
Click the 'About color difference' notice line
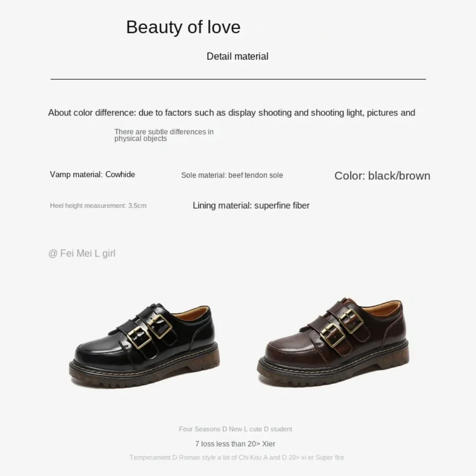231,113
